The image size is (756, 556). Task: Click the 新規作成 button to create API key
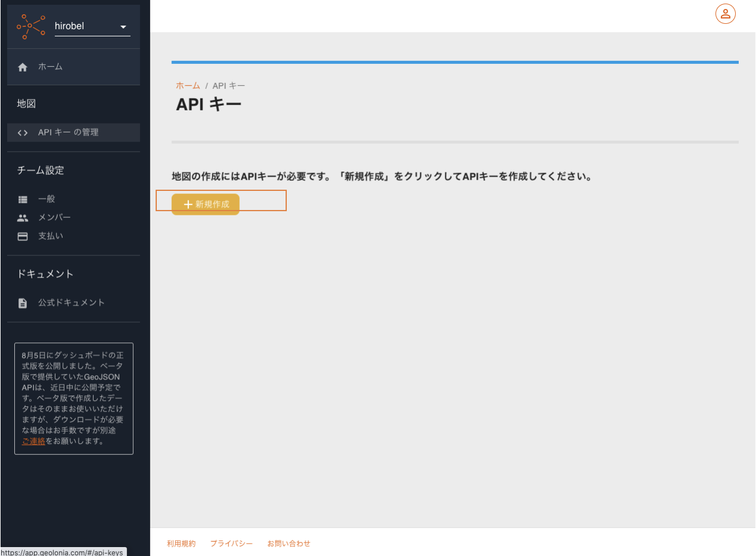(x=205, y=204)
